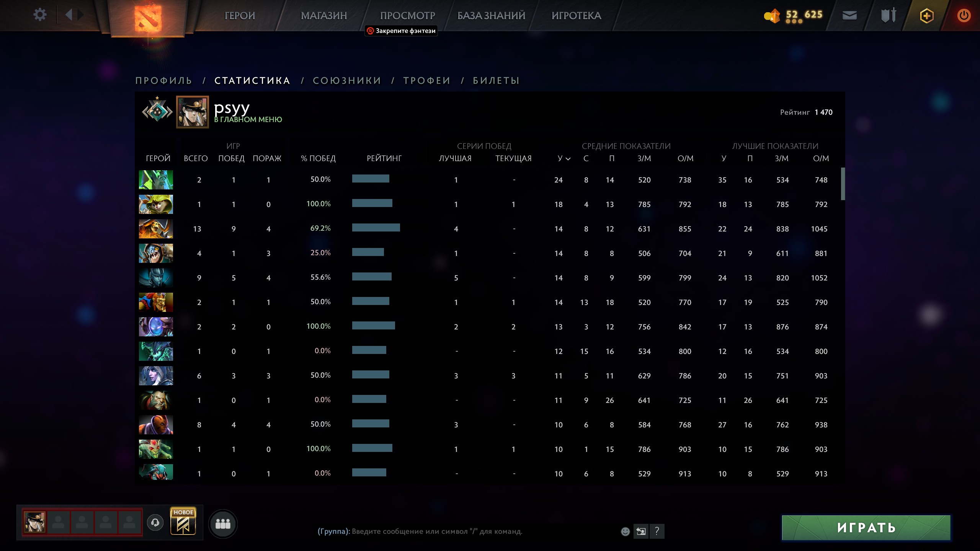The image size is (980, 551).
Task: Click the 1052 best О/М value
Action: click(x=819, y=278)
